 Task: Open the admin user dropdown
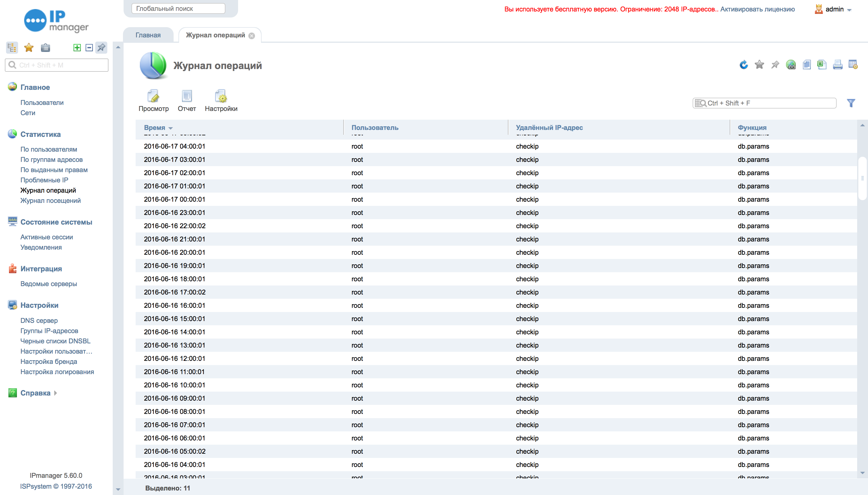(x=834, y=9)
